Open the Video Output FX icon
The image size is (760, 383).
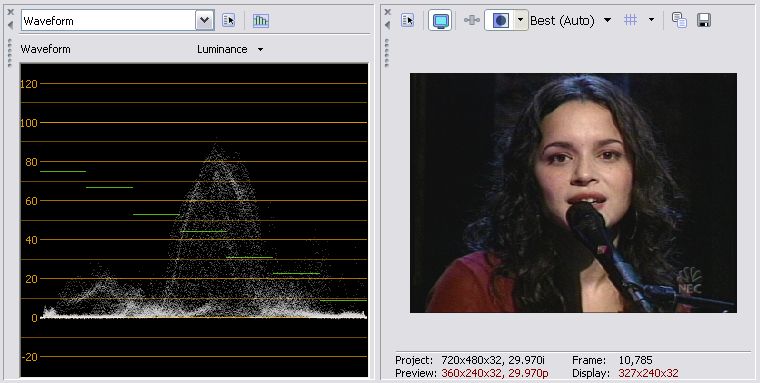coord(472,20)
